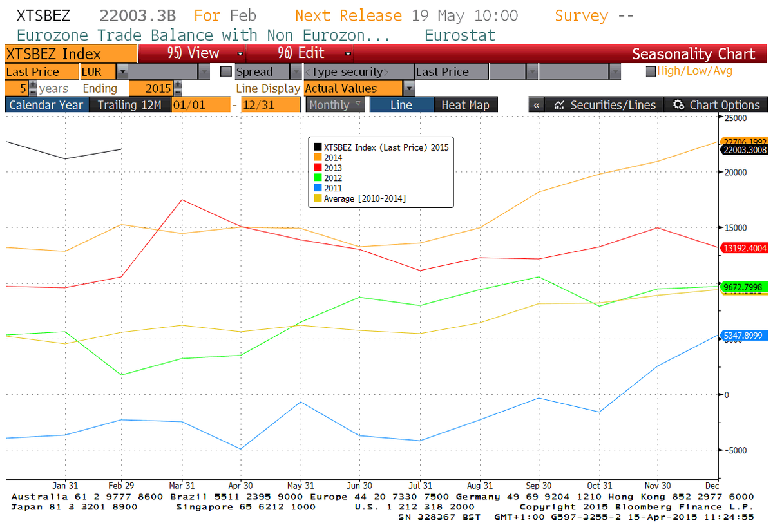Open the Monthly periodicity dropdown

(335, 105)
